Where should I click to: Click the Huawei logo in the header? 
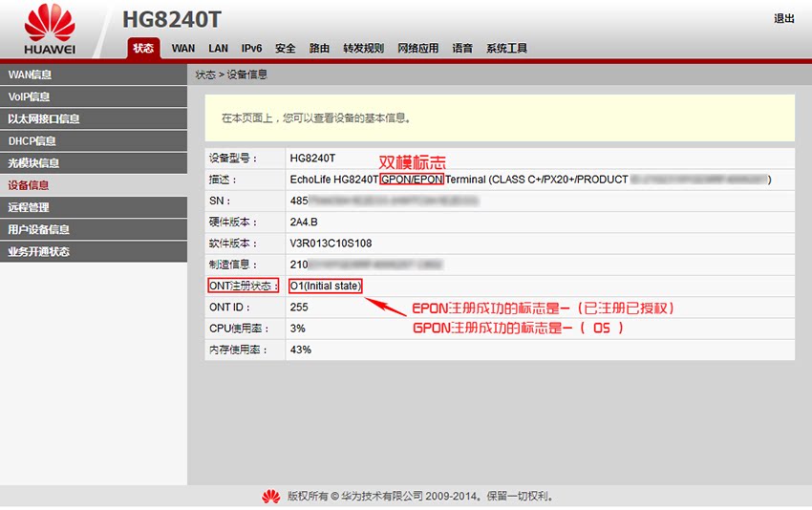tap(50, 29)
